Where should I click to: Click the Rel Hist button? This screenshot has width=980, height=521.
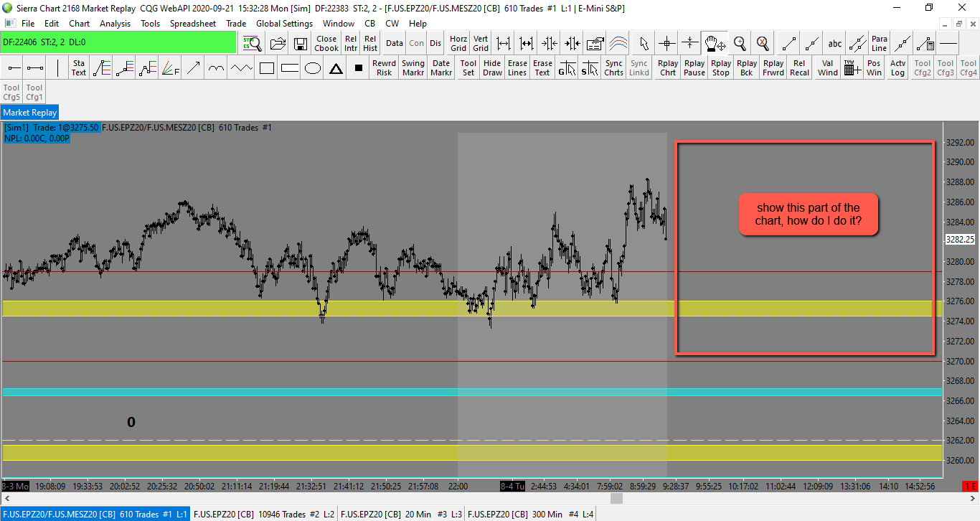(370, 43)
